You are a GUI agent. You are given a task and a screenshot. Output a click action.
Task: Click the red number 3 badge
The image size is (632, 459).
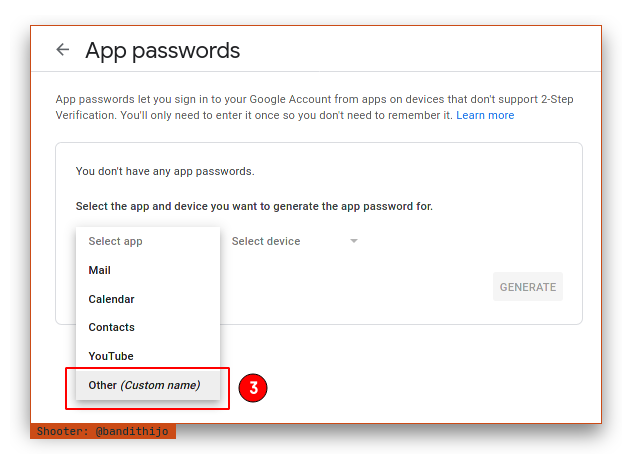[x=254, y=387]
